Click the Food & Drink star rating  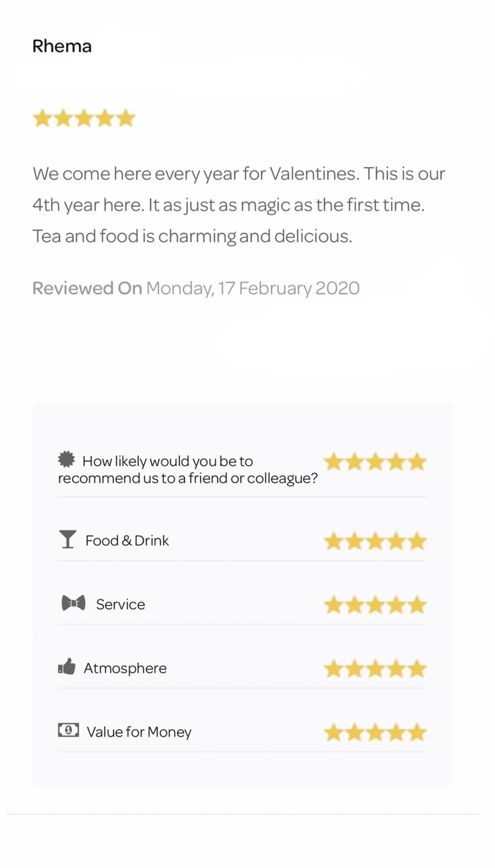coord(375,541)
